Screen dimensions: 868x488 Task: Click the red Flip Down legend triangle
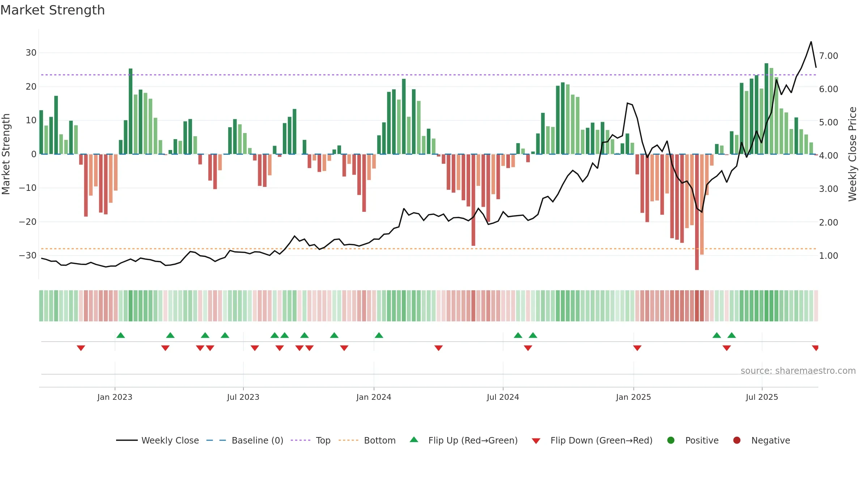tap(536, 441)
